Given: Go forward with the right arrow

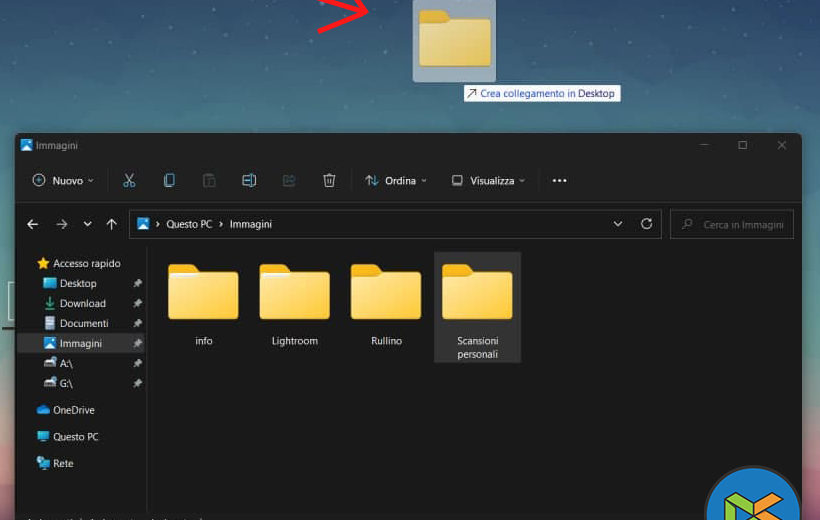Looking at the screenshot, I should (x=62, y=224).
